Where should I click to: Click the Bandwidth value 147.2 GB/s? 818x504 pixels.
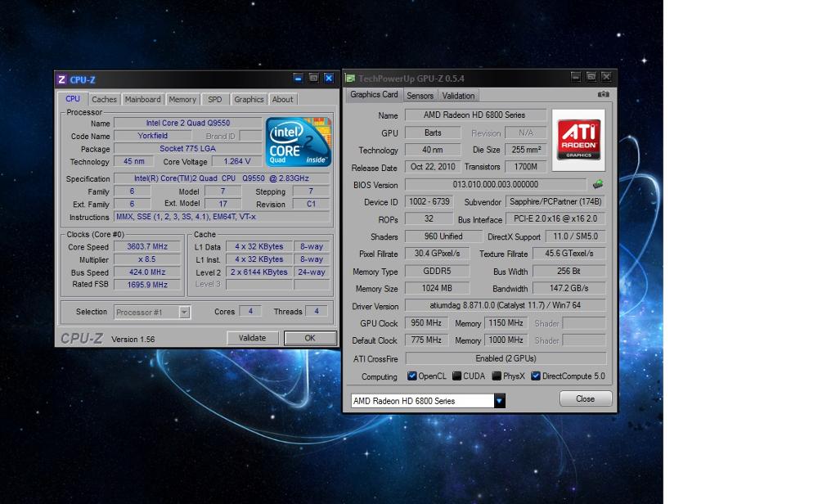click(569, 288)
